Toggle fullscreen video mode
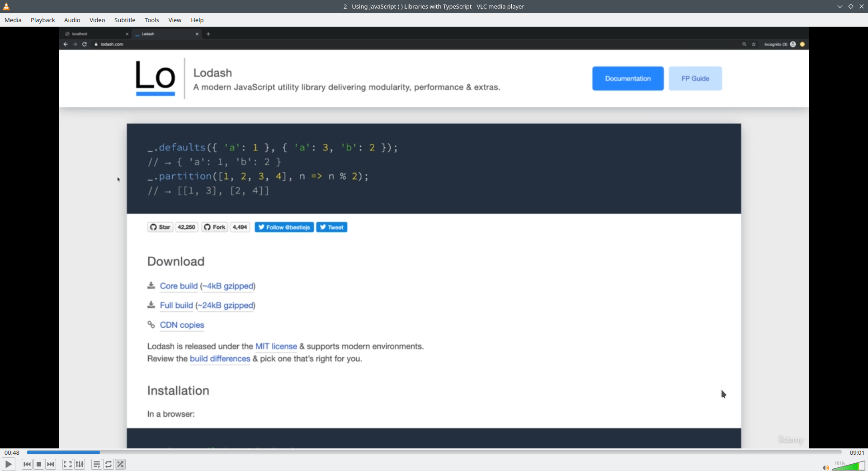Screen dimensions: 868x471 point(67,464)
